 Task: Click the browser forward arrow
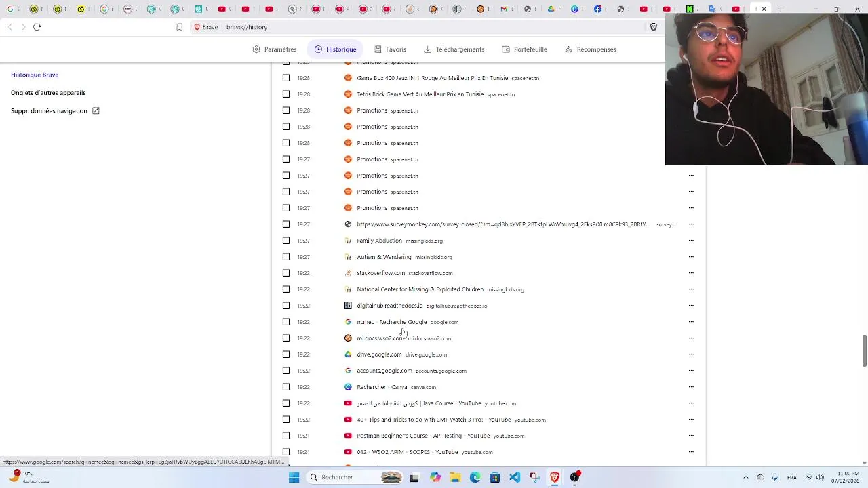click(23, 27)
